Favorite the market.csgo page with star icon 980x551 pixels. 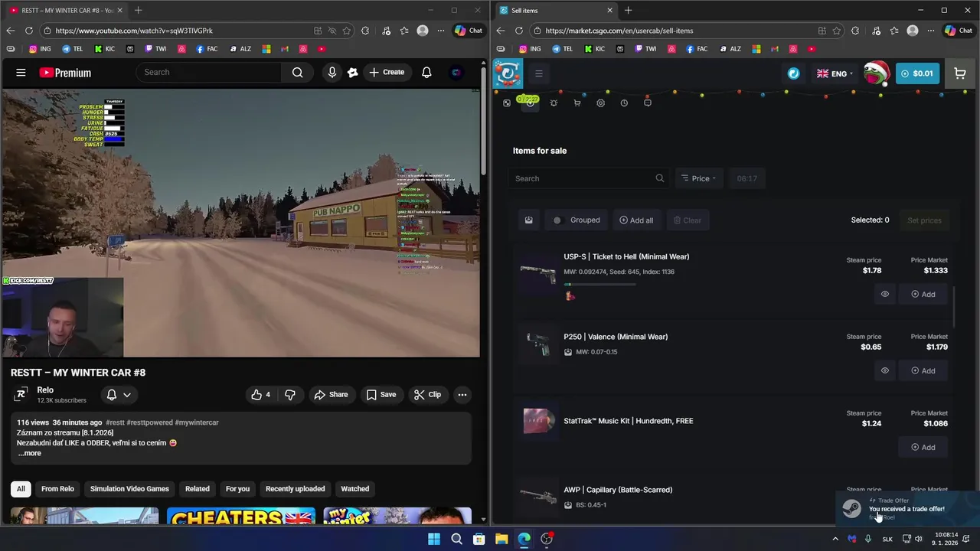tap(837, 31)
